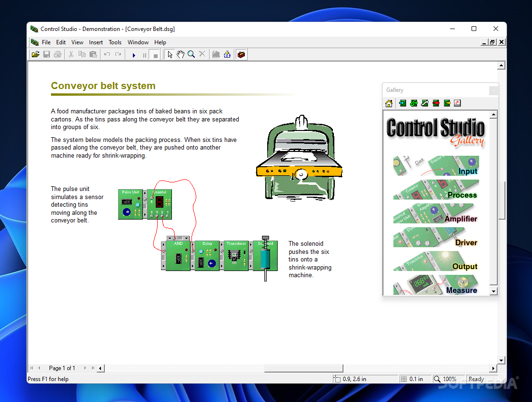Click the Cut scissors icon
The height and width of the screenshot is (402, 532).
click(71, 54)
